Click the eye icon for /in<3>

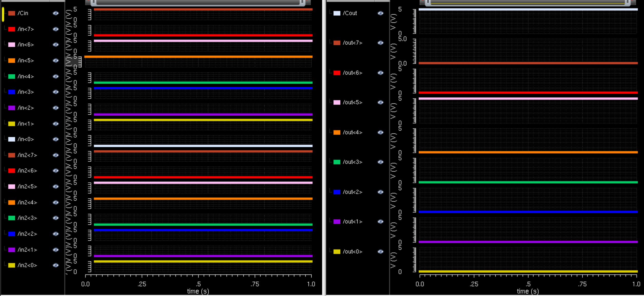pyautogui.click(x=55, y=92)
